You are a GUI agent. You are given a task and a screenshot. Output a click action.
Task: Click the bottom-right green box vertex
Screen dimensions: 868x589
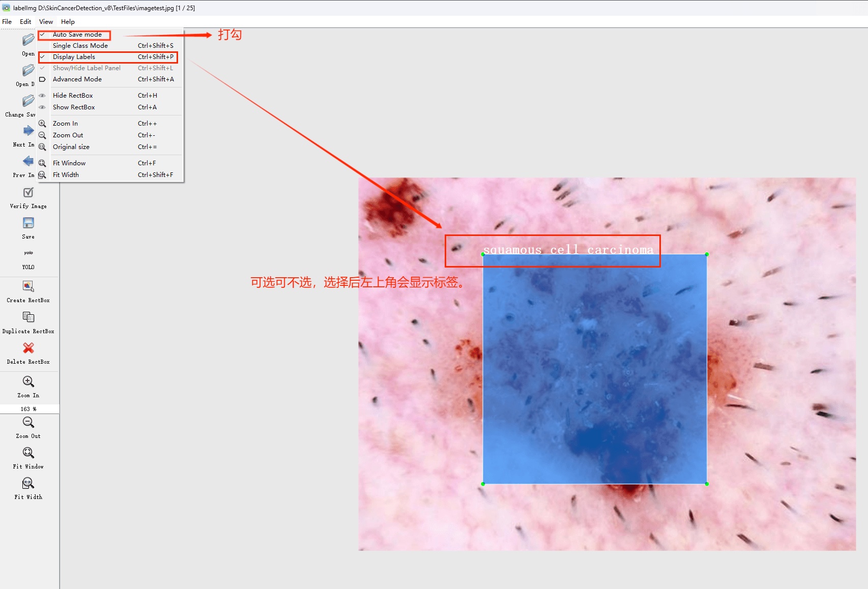click(707, 484)
